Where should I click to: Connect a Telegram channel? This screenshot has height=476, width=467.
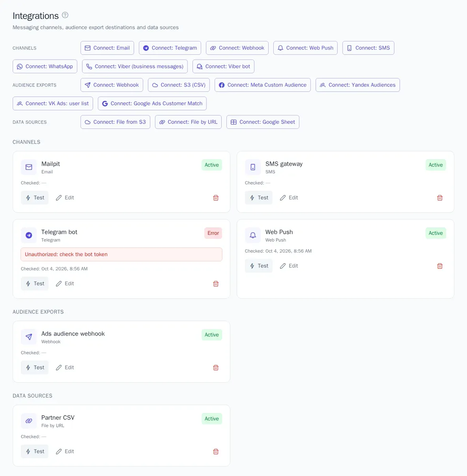(170, 48)
